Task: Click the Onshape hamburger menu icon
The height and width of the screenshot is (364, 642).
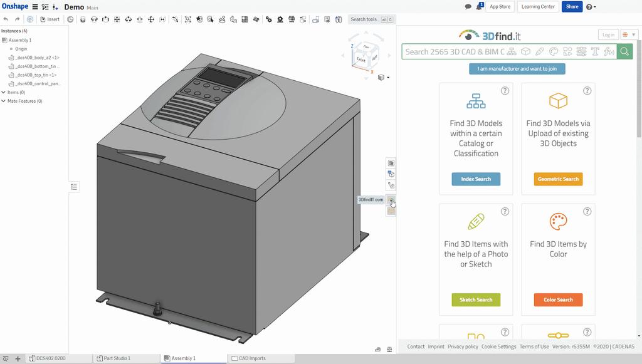Action: 34,6
